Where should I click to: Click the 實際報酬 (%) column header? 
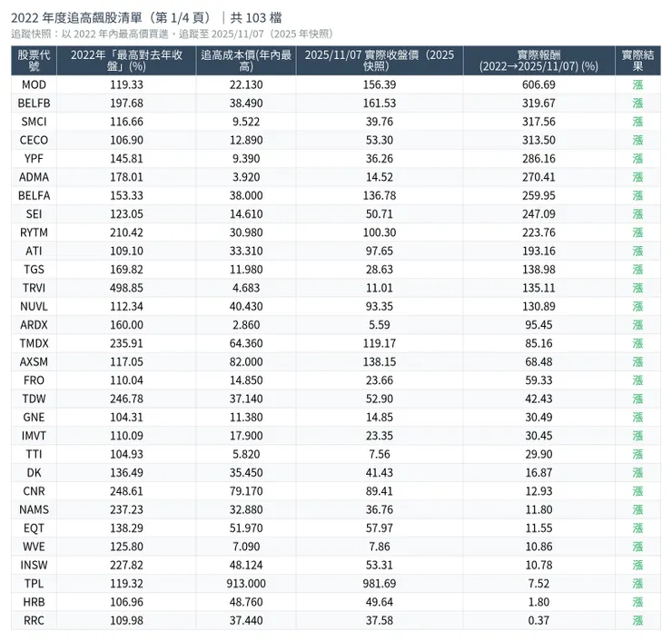(x=539, y=60)
